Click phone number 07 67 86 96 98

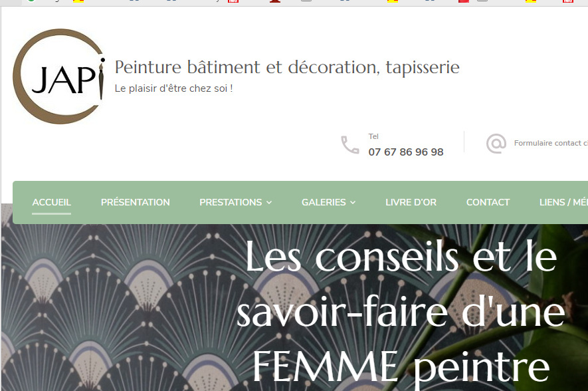pyautogui.click(x=406, y=152)
